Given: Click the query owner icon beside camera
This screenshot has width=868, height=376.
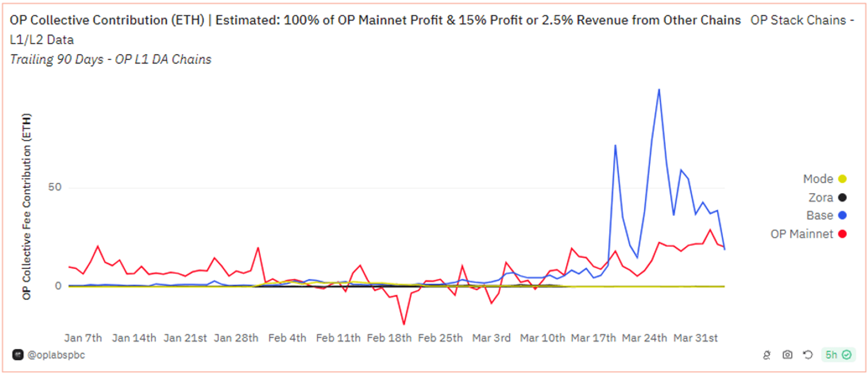Looking at the screenshot, I should pos(767,355).
